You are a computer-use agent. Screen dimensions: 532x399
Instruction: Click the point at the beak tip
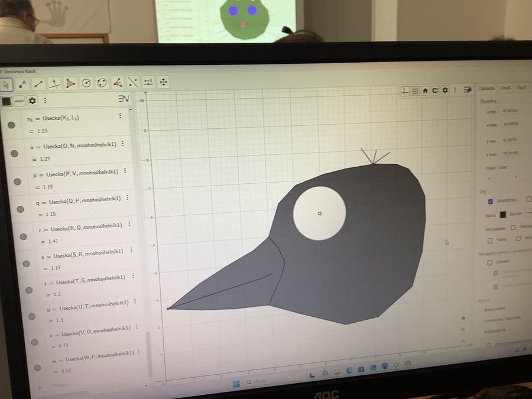[x=168, y=309]
